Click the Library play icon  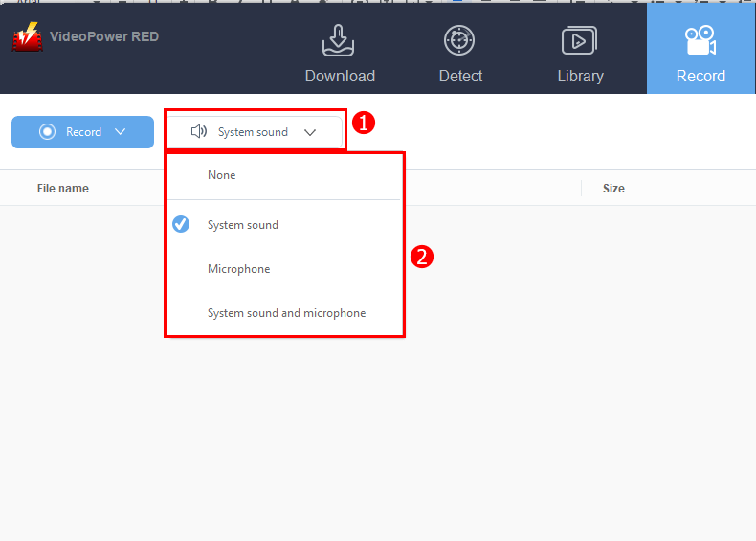[x=579, y=40]
